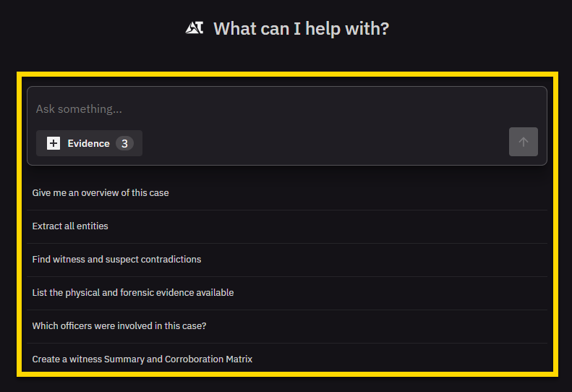The width and height of the screenshot is (572, 392).
Task: Select 'Give me an overview of this case'
Action: click(x=101, y=193)
